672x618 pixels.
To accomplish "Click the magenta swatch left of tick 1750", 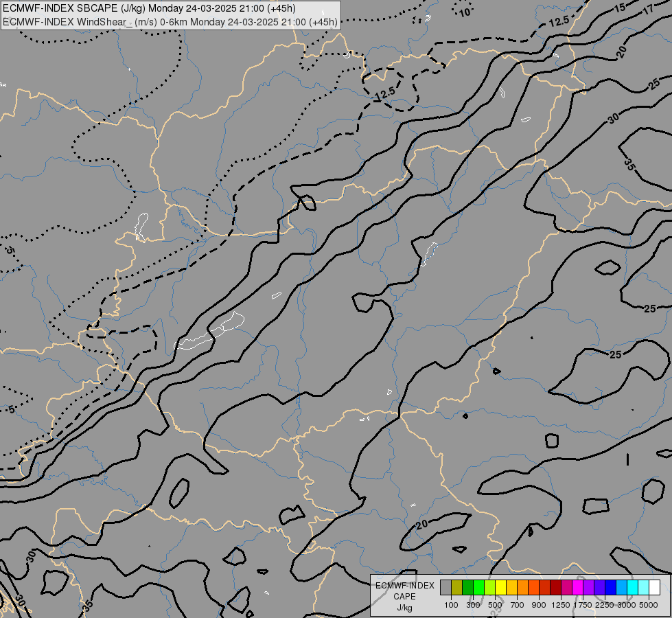I will point(578,588).
